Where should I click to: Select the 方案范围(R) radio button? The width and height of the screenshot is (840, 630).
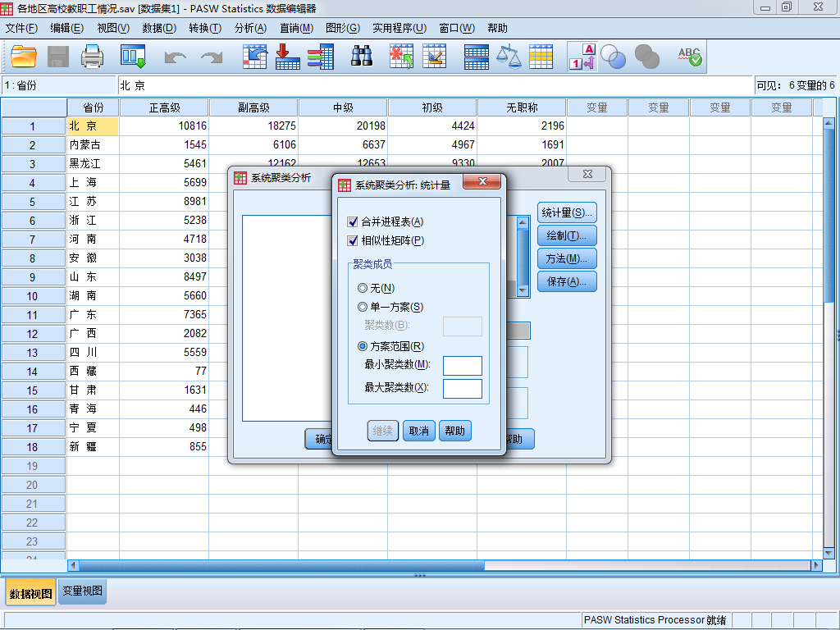click(362, 347)
